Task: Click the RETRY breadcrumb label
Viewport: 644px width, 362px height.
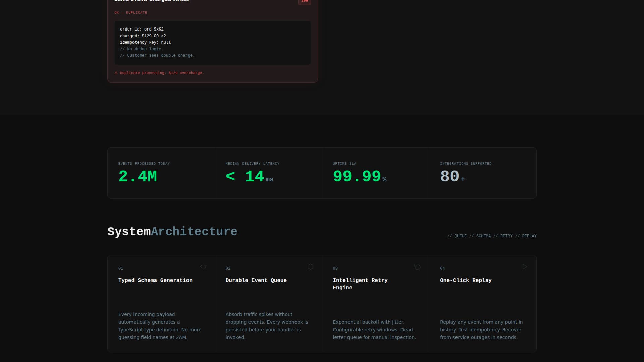Action: [506, 236]
